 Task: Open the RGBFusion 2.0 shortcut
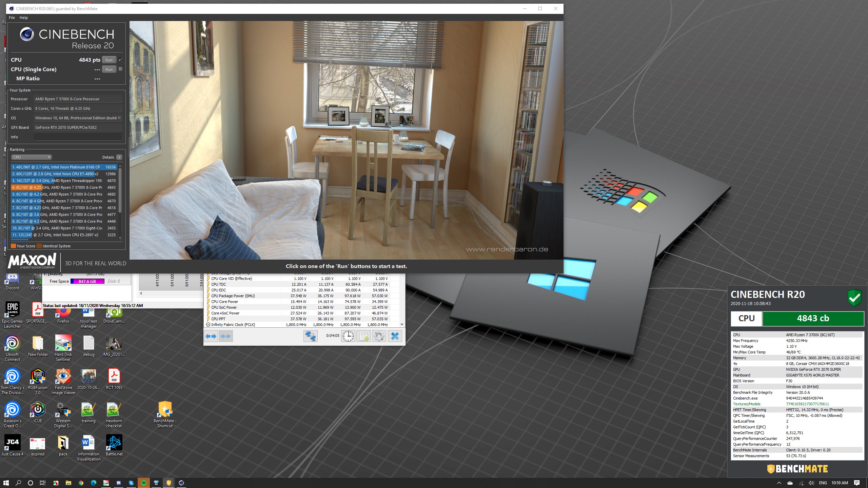click(38, 381)
